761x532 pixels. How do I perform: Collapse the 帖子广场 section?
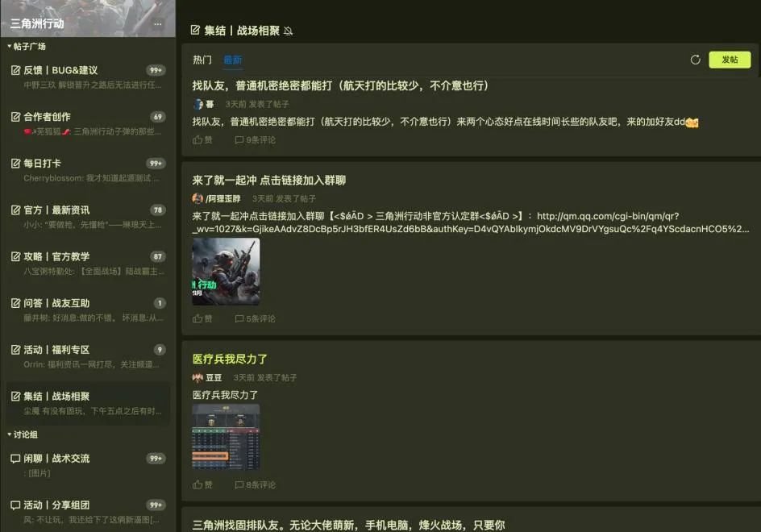pos(27,47)
